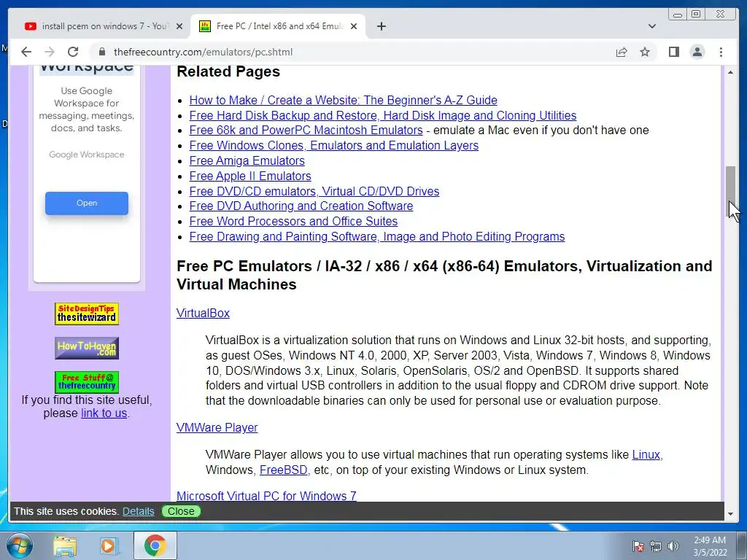747x560 pixels.
Task: Open Hard Disk Backup and Restore link
Action: coord(382,115)
